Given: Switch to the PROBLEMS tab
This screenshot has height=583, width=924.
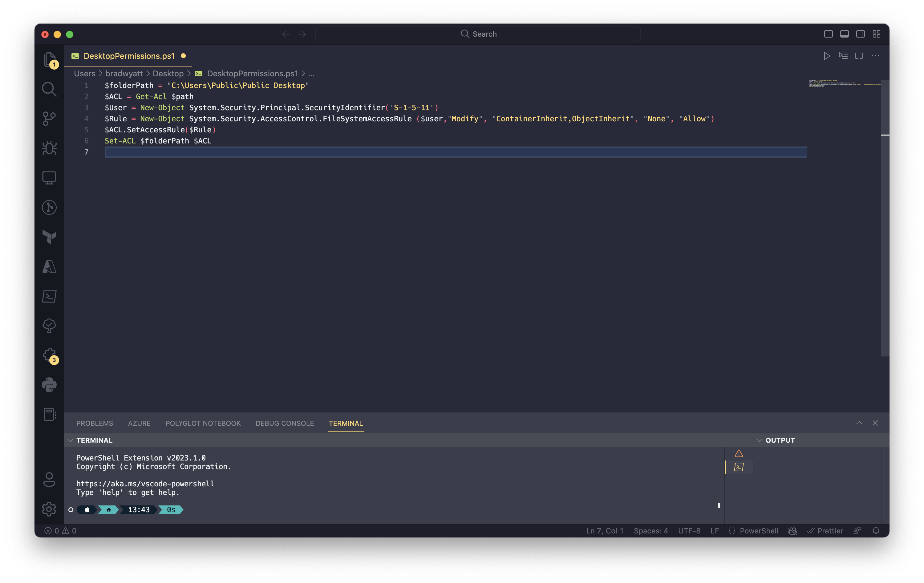Looking at the screenshot, I should 94,423.
